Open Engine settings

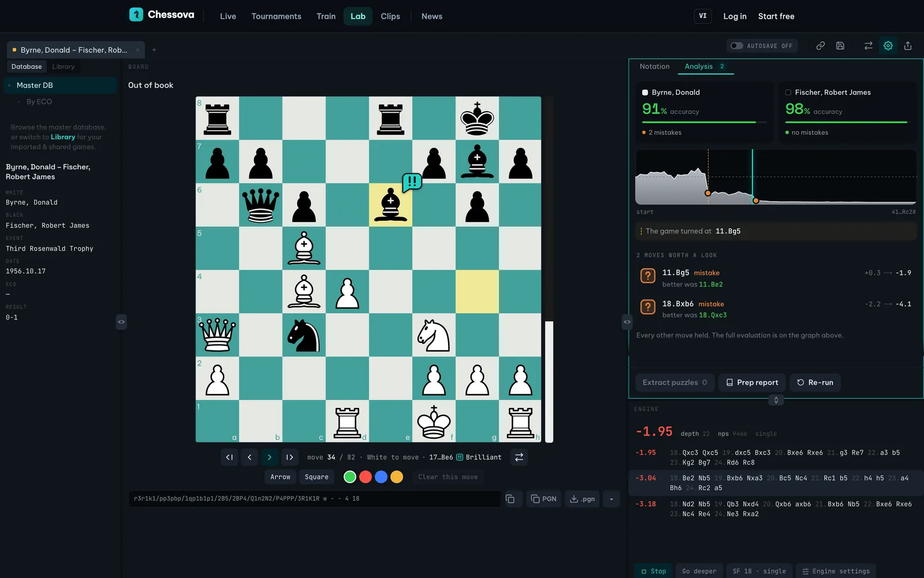click(x=836, y=571)
